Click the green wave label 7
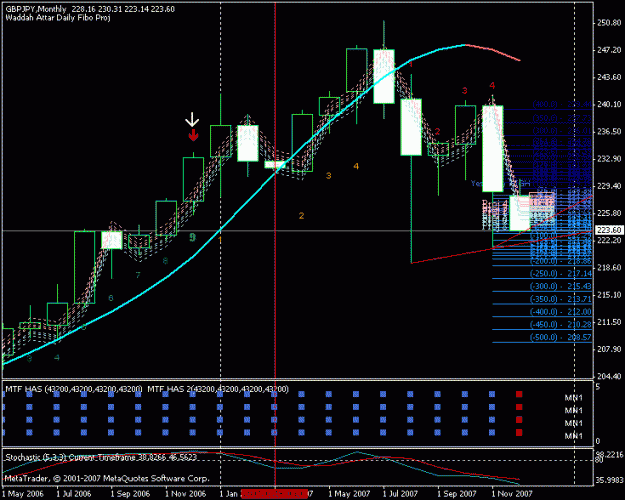Image resolution: width=625 pixels, height=500 pixels. point(138,275)
